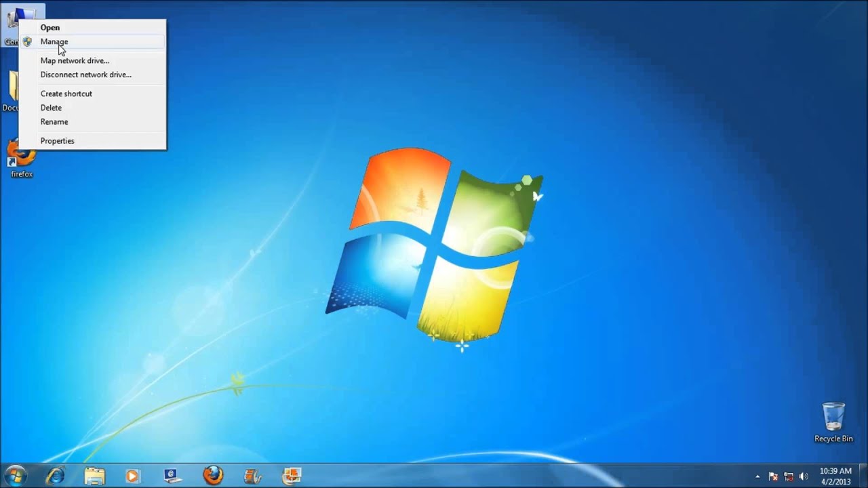Launch Firefox from the taskbar
This screenshot has width=868, height=488.
[x=213, y=476]
